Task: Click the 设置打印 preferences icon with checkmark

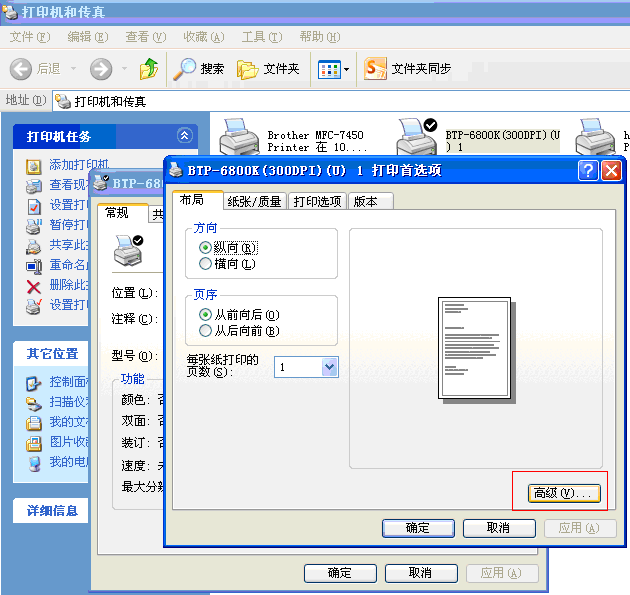Action: click(x=34, y=206)
